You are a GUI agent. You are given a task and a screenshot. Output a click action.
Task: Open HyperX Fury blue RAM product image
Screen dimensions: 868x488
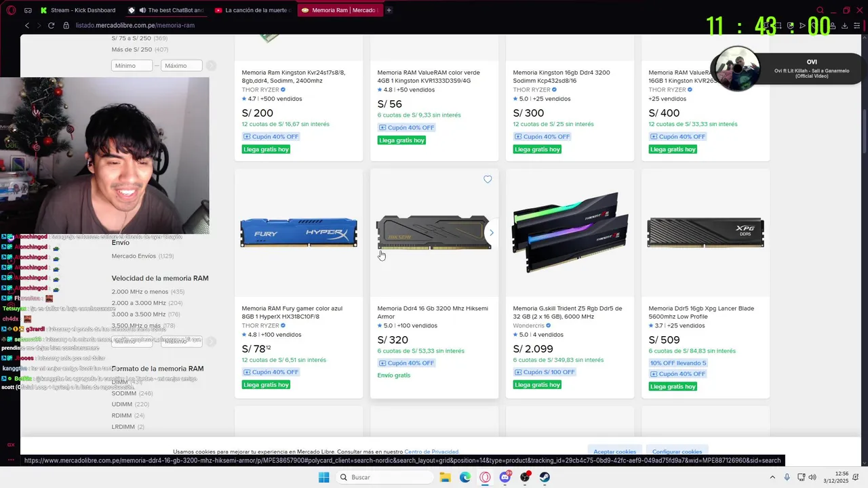298,232
